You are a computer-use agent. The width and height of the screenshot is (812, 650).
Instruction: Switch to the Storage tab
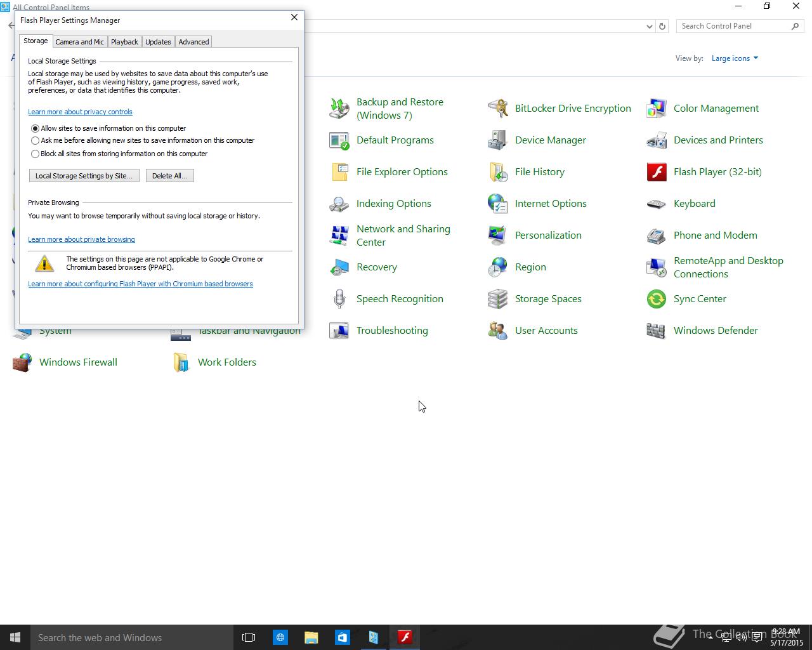point(36,41)
